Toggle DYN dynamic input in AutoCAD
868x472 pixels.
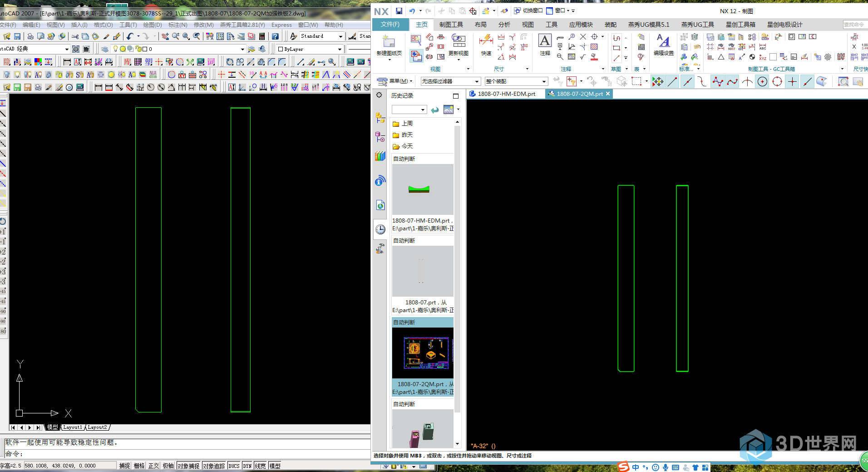(x=247, y=466)
